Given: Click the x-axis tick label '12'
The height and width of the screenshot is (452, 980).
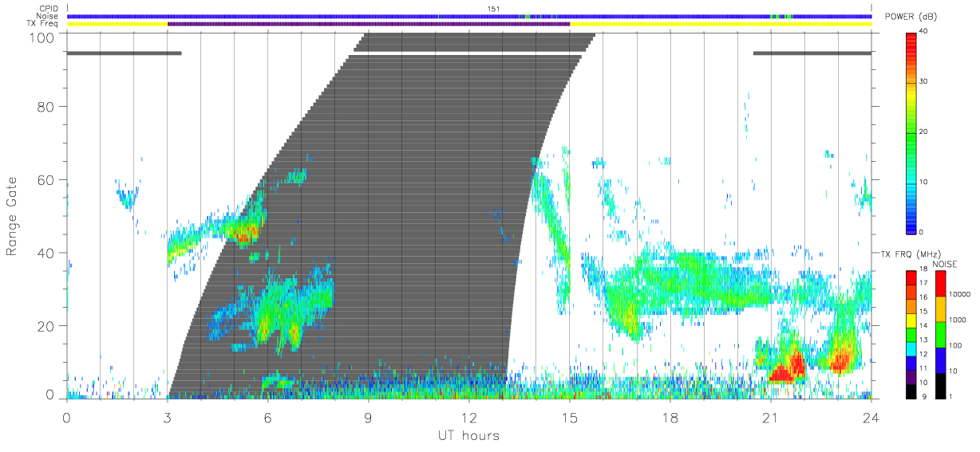Looking at the screenshot, I should click(468, 417).
